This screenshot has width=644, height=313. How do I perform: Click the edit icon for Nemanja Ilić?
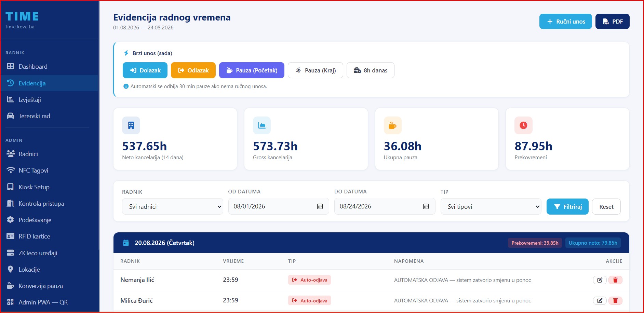600,280
